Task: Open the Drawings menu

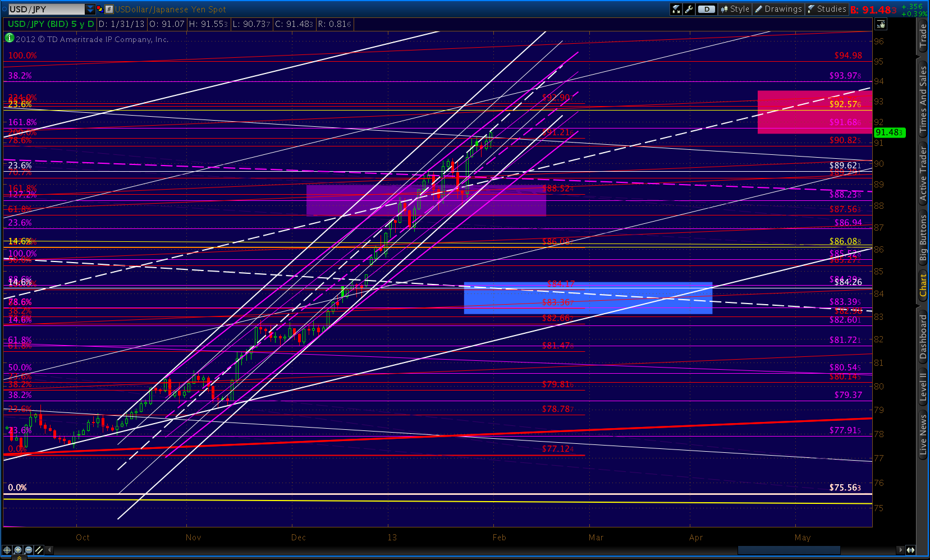Action: point(778,9)
